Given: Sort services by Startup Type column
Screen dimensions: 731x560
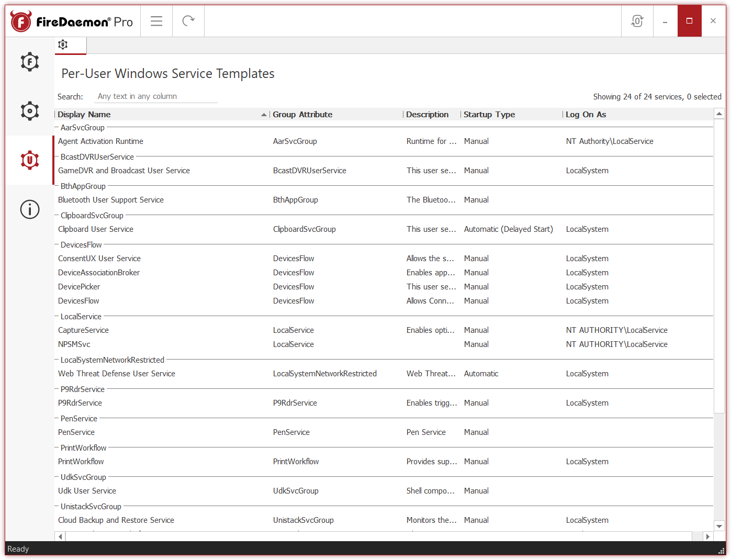Looking at the screenshot, I should click(489, 114).
